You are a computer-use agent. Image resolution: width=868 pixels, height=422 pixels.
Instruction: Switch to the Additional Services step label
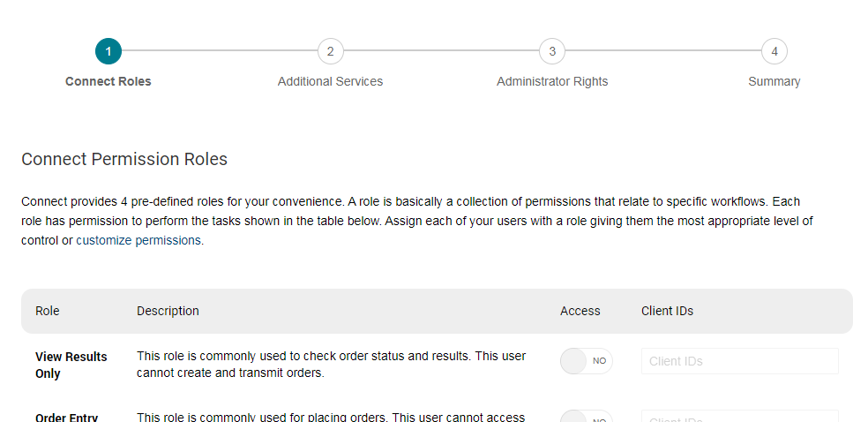[330, 81]
